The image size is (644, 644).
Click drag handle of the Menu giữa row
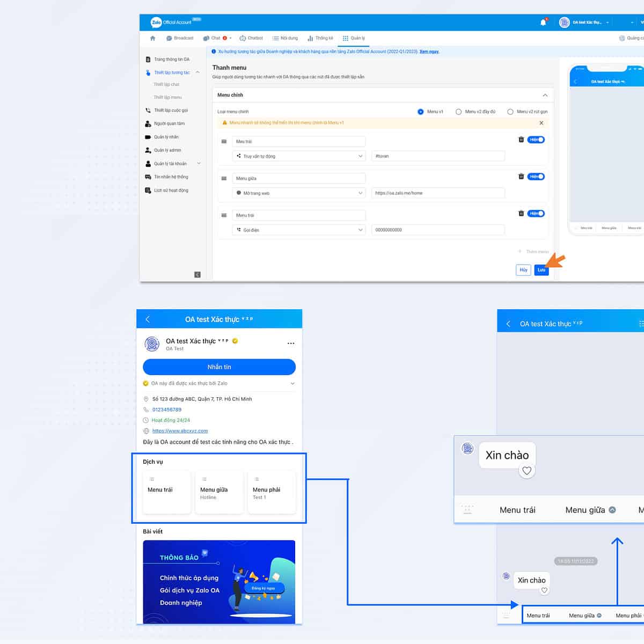tap(224, 179)
